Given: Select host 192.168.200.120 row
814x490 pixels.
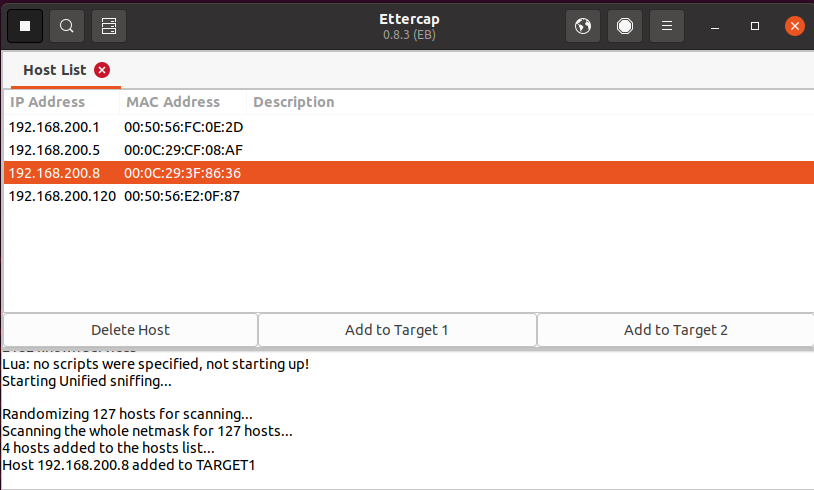Looking at the screenshot, I should pyautogui.click(x=60, y=196).
